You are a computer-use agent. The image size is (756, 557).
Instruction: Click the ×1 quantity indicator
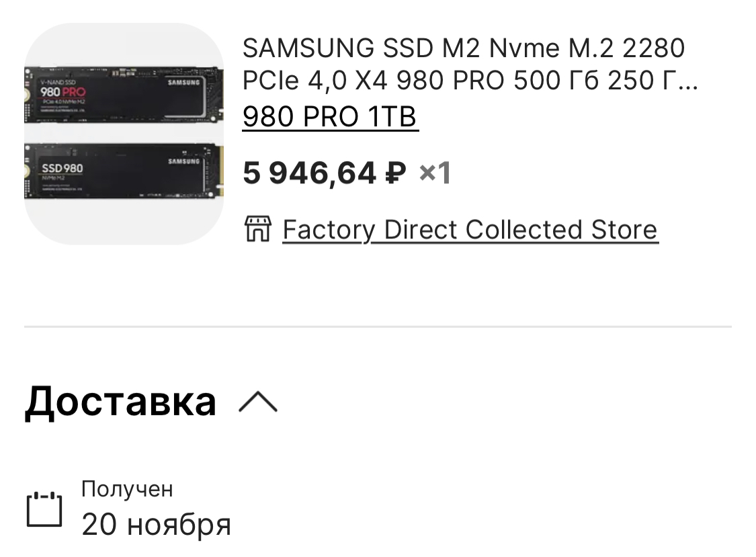point(435,174)
